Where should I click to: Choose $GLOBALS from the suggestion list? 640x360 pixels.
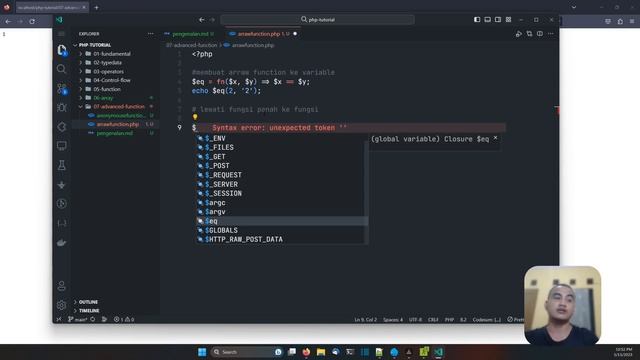click(282, 231)
